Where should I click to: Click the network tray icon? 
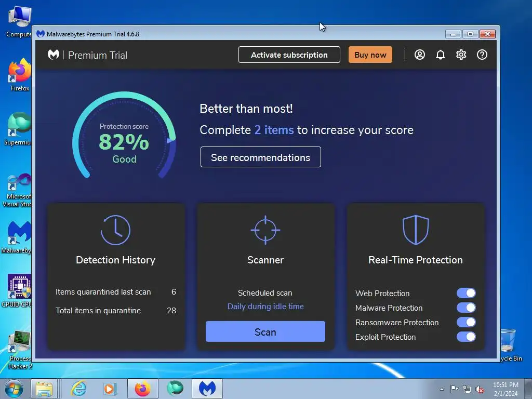coord(467,389)
